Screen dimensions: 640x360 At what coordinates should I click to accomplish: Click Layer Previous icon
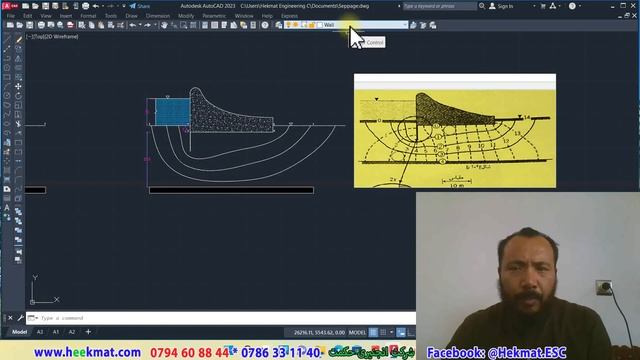(423, 25)
